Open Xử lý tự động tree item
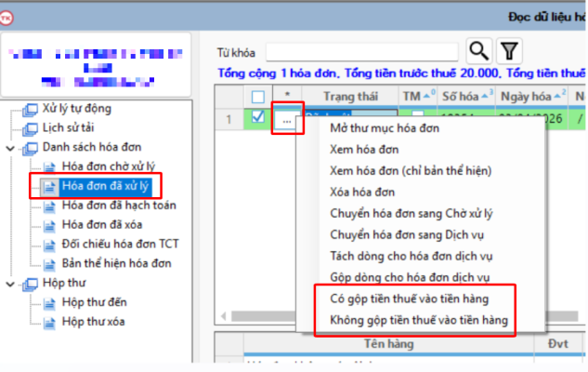 pos(77,109)
